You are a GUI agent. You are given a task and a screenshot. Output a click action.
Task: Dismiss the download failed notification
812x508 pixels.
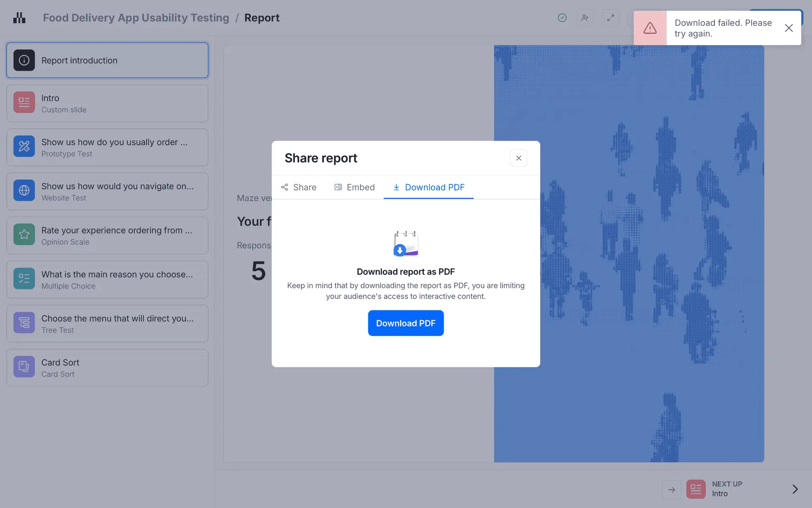[x=788, y=28]
